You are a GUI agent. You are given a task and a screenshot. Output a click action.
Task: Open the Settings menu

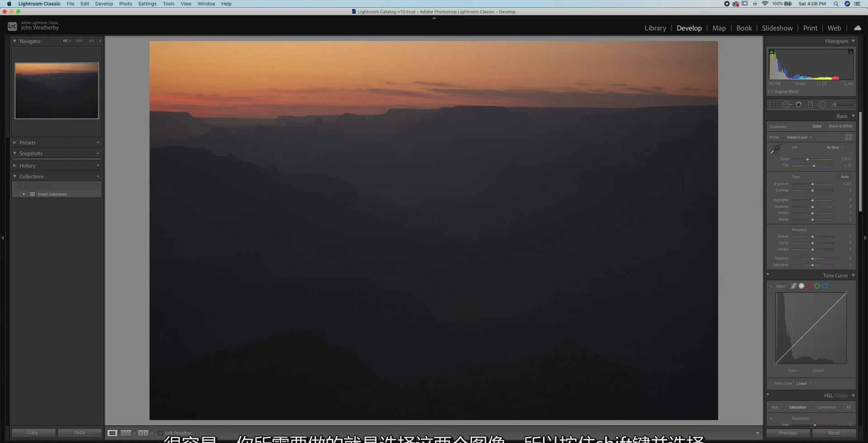tap(147, 4)
